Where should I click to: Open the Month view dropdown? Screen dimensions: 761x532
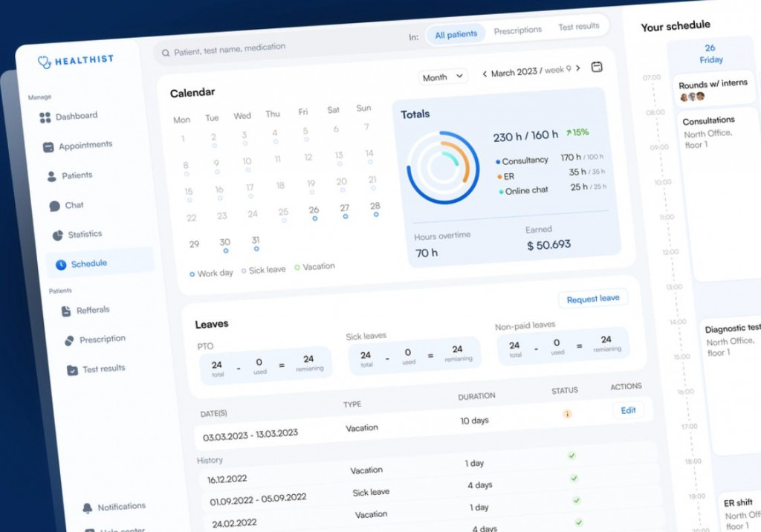(443, 77)
